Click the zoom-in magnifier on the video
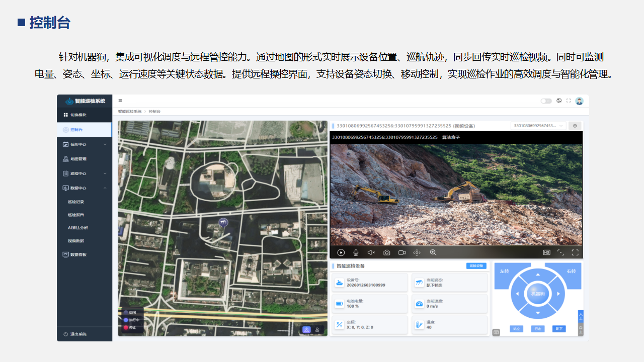644x362 pixels. [433, 252]
